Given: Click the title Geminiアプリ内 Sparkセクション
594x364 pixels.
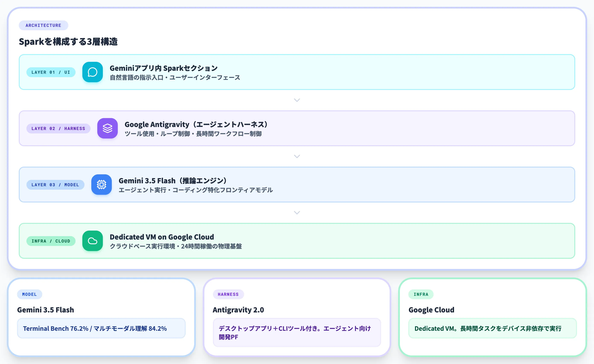Looking at the screenshot, I should click(x=164, y=68).
